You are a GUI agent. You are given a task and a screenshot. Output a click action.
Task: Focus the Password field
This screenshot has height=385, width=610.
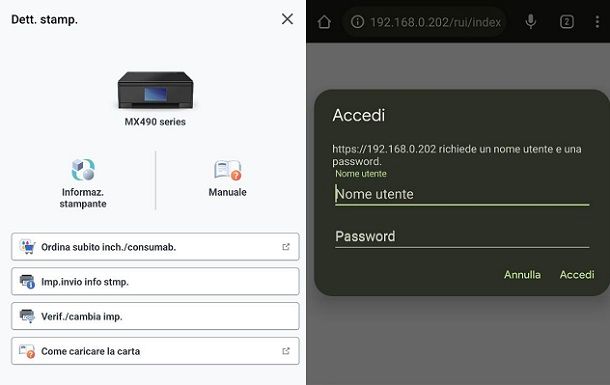pos(462,236)
